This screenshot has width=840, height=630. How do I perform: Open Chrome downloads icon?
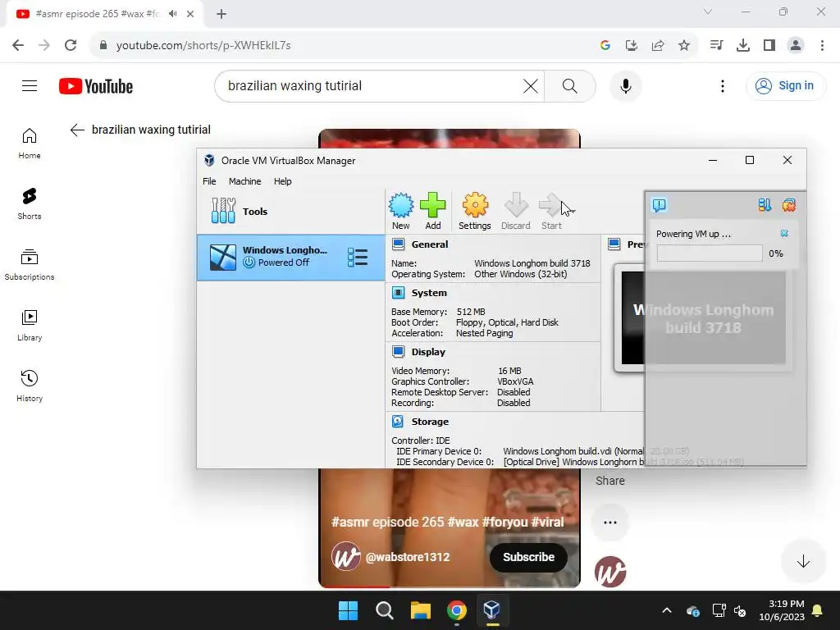pyautogui.click(x=743, y=45)
